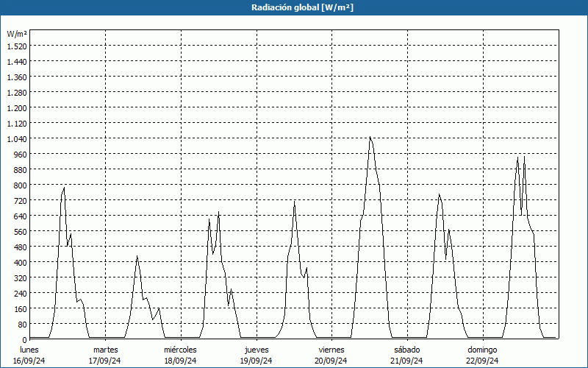Click the 1.520 axis value
Screen dimensions: 588x368
pyautogui.click(x=17, y=46)
